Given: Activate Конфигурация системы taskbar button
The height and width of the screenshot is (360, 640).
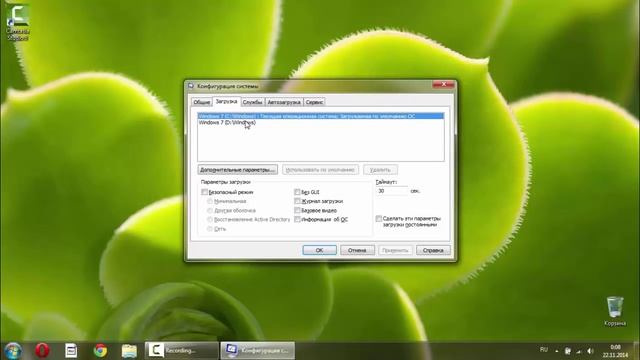Looking at the screenshot, I should pyautogui.click(x=258, y=351).
